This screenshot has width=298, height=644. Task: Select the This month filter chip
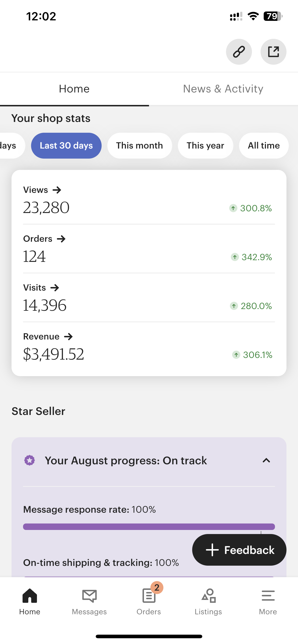pos(139,145)
